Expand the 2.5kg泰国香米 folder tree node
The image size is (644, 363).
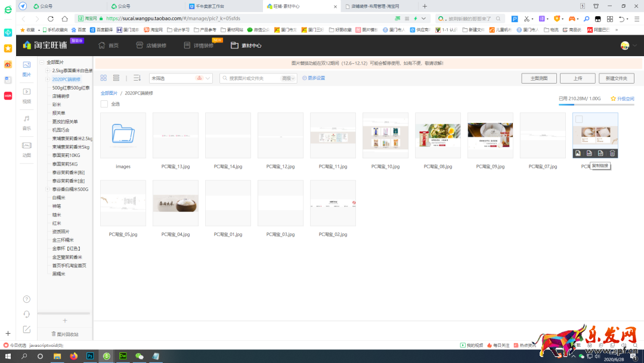(x=47, y=70)
